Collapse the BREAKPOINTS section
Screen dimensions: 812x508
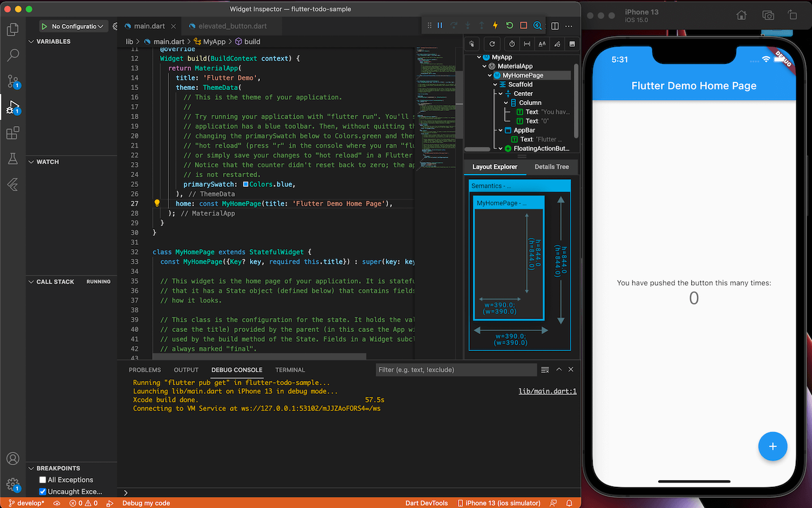click(31, 468)
